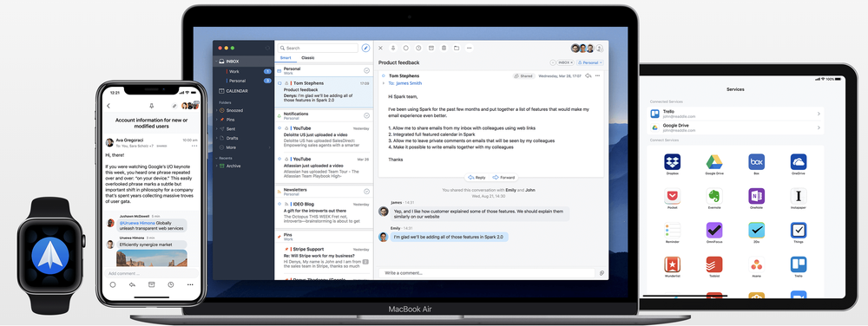Viewport: 868px width, 326px height.
Task: Tap the Evernote service icon on iPad
Action: (714, 196)
